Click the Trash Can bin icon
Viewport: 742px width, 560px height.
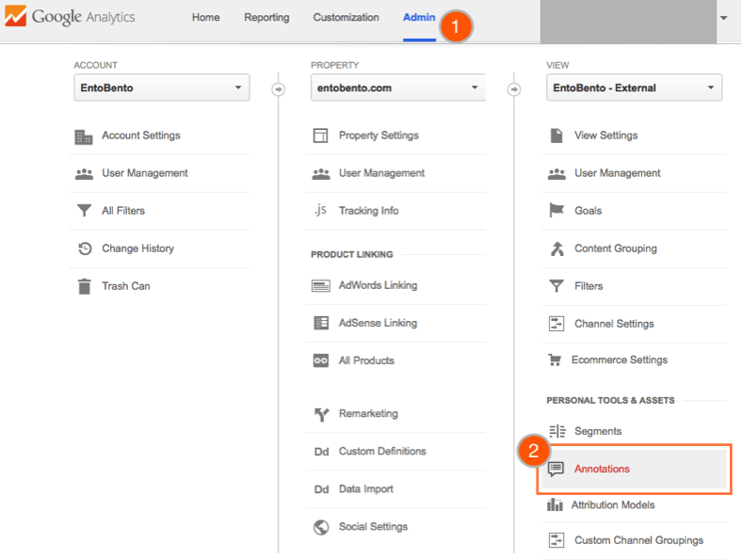(84, 287)
